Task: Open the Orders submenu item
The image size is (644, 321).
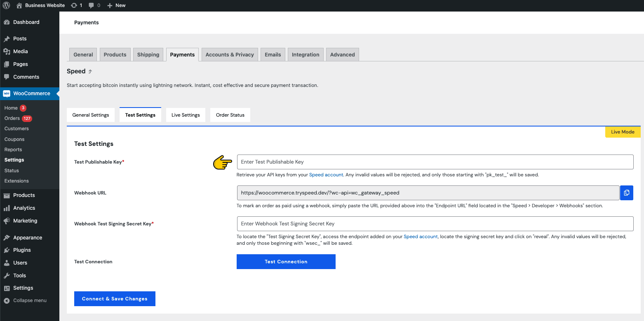Action: tap(12, 118)
